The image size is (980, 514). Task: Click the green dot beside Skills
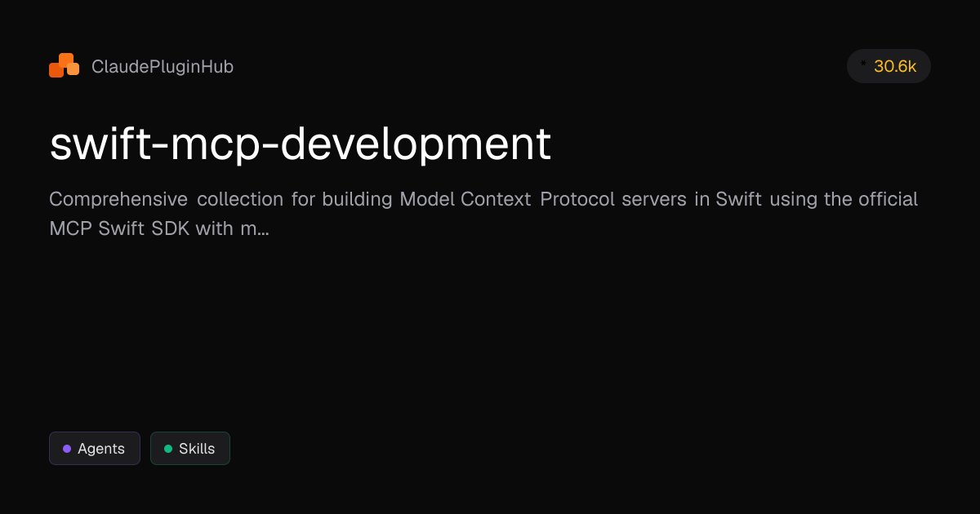[168, 449]
